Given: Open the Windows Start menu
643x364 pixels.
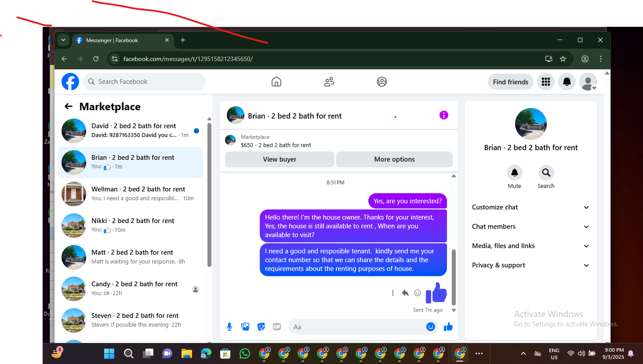Looking at the screenshot, I should click(109, 353).
